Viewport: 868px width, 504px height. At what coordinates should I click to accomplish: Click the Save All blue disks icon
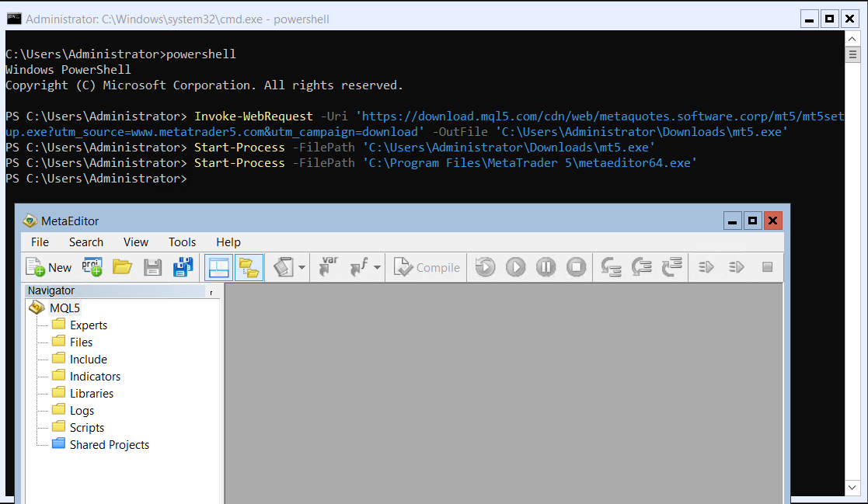[x=183, y=267]
